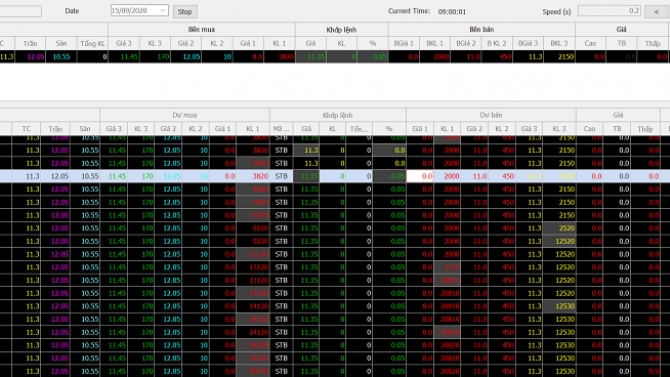Click 'Giá 2' header under Dư bán
The height and width of the screenshot is (377, 670).
pyautogui.click(x=474, y=129)
